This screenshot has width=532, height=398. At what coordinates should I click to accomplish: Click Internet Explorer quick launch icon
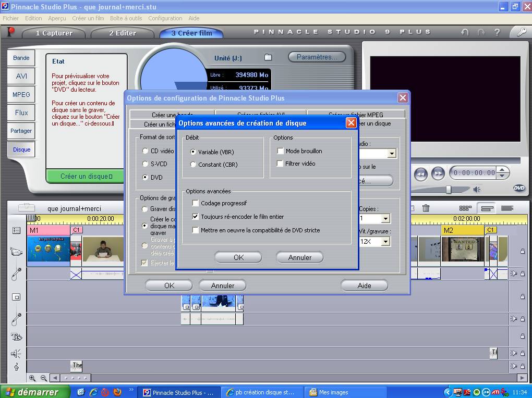coord(93,392)
